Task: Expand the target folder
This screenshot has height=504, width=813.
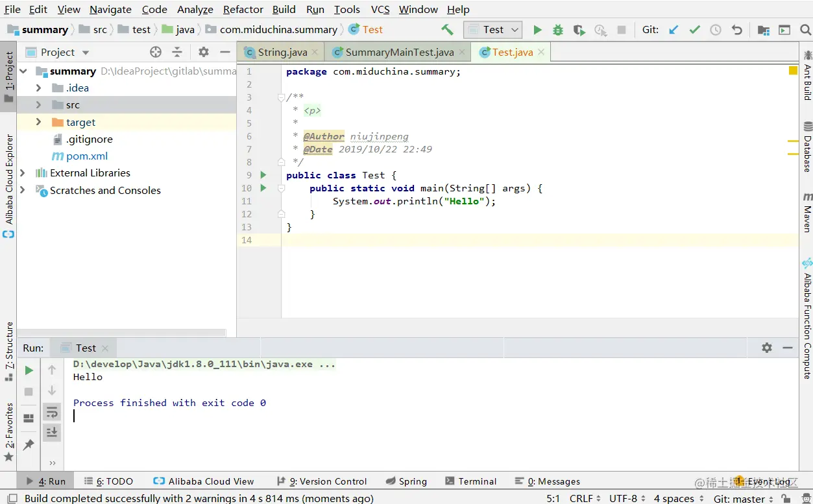Action: [38, 122]
